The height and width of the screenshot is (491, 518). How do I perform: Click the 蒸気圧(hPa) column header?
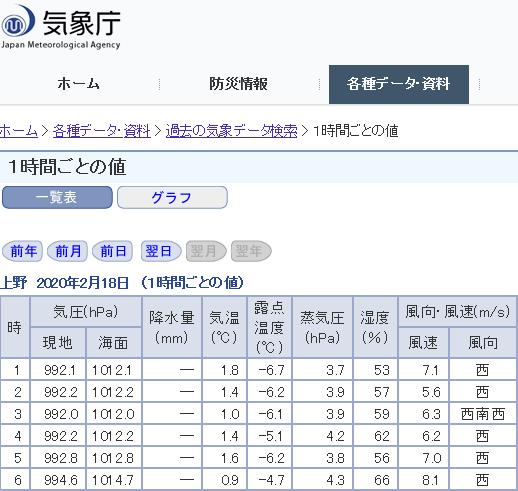tap(322, 327)
